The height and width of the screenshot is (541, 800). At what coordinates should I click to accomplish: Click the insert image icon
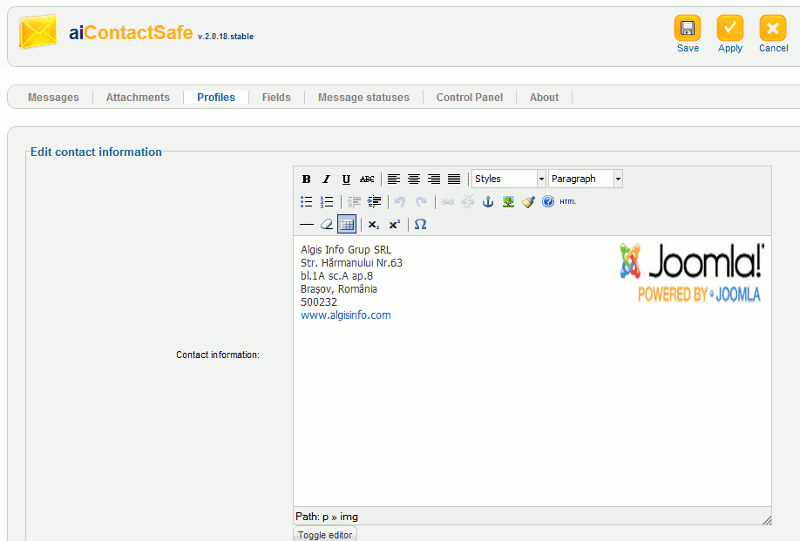pyautogui.click(x=508, y=202)
